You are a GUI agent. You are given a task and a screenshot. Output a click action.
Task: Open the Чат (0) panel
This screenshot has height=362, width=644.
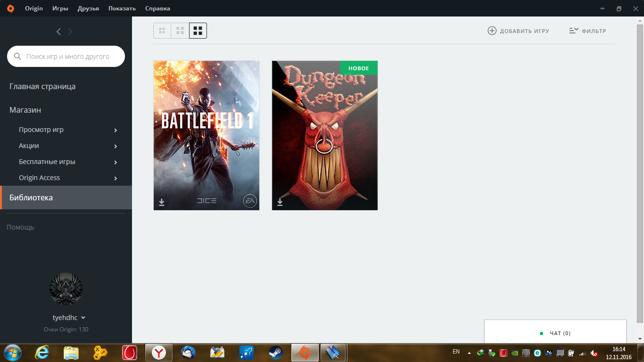[555, 333]
